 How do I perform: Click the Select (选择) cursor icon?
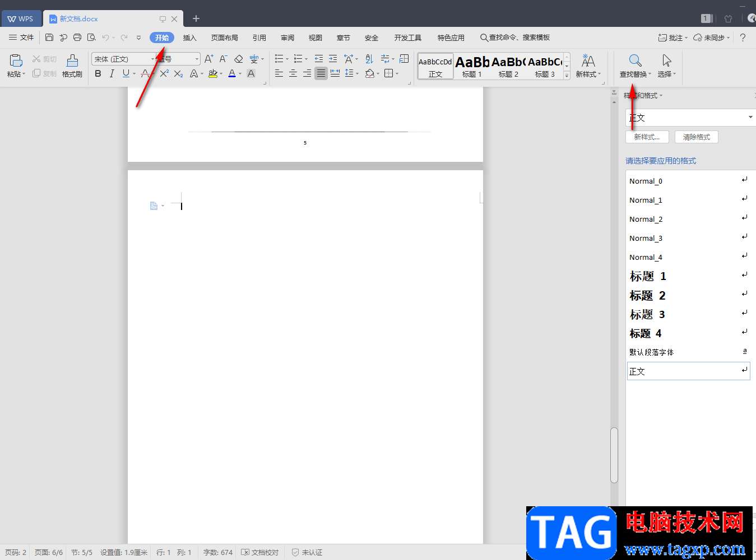(666, 60)
